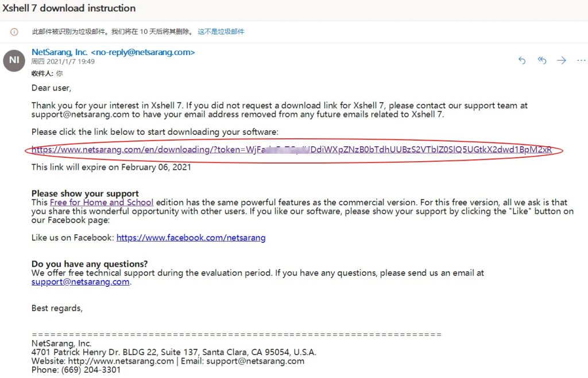Click the NI sender avatar
This screenshot has width=588, height=378.
click(14, 60)
